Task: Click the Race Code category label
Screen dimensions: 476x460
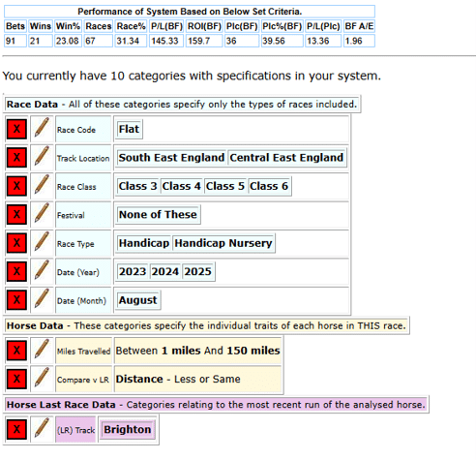Action: pos(76,130)
